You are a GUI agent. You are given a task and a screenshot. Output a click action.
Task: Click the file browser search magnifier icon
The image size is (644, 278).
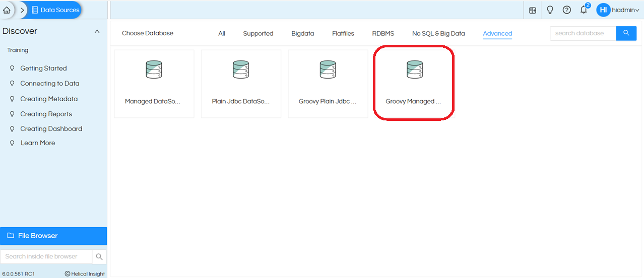click(99, 257)
